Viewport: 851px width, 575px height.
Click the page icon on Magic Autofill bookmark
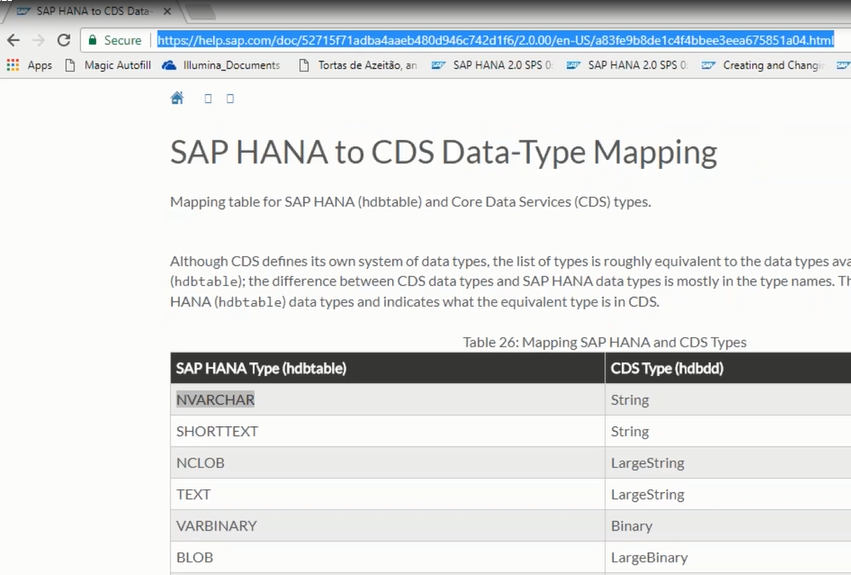click(70, 65)
